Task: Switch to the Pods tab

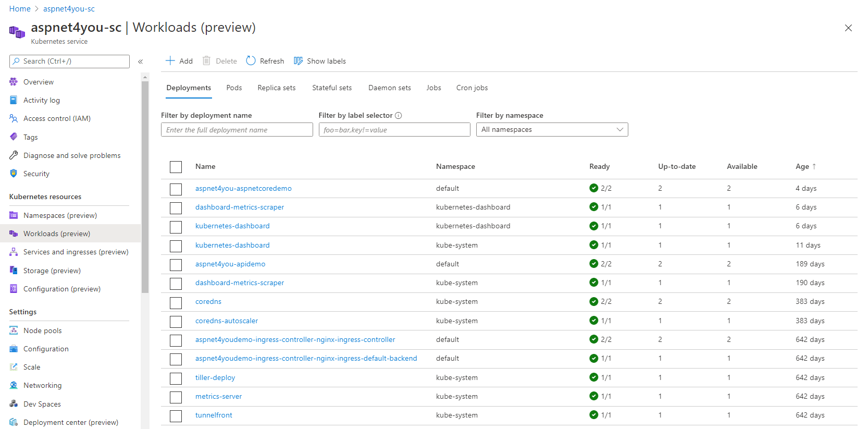Action: tap(234, 88)
